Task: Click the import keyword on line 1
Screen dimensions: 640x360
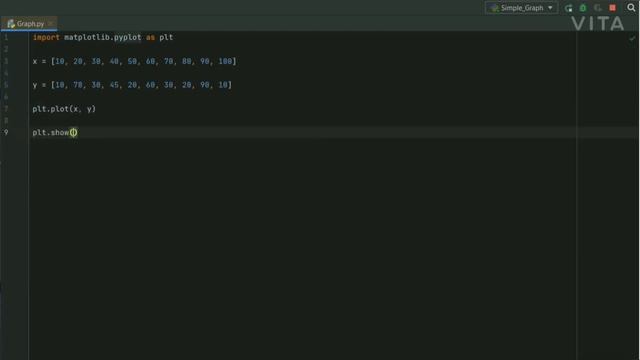Action: (46, 37)
